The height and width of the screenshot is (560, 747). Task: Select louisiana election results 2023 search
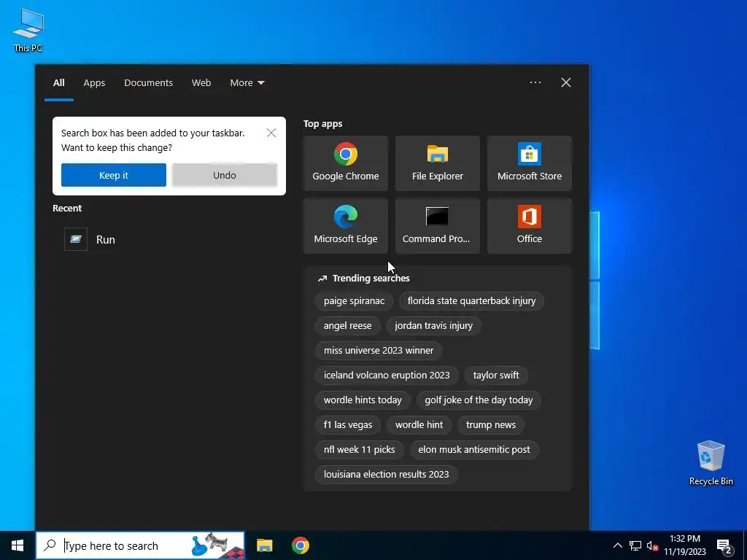tap(386, 474)
